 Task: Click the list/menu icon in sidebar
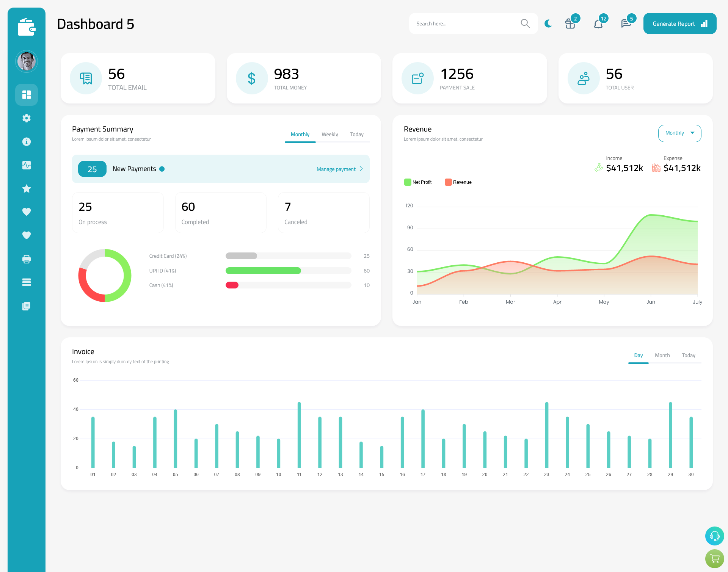pos(27,282)
